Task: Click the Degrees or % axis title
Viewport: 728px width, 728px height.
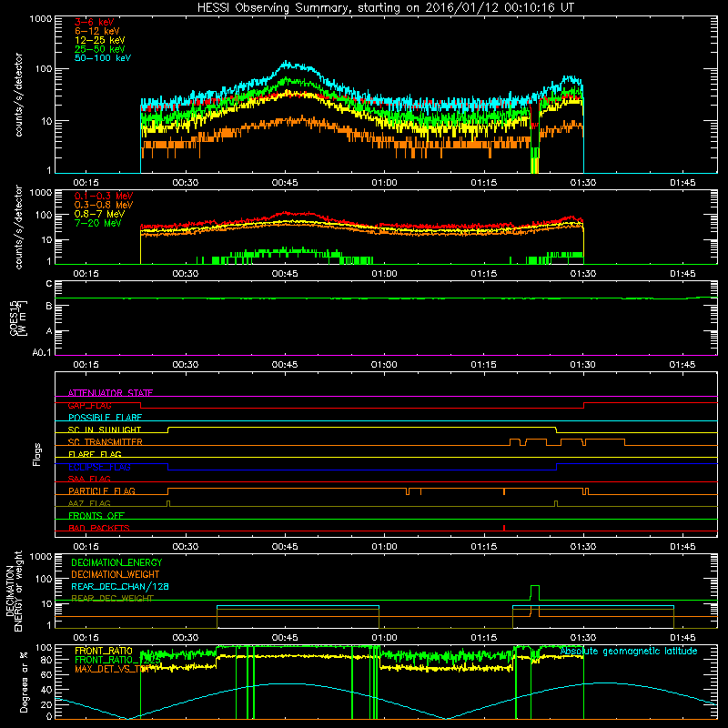Action: tap(24, 682)
